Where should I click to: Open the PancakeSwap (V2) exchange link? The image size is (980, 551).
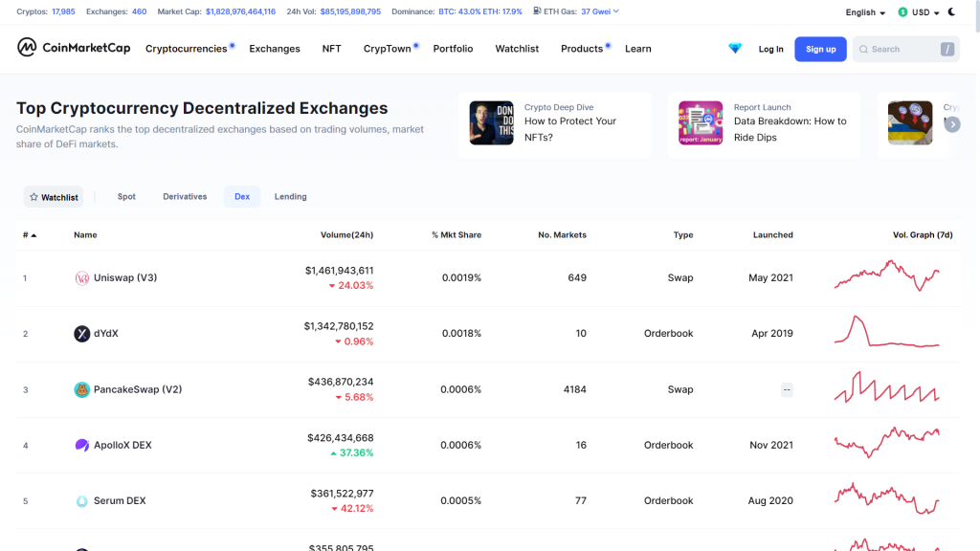pos(138,390)
